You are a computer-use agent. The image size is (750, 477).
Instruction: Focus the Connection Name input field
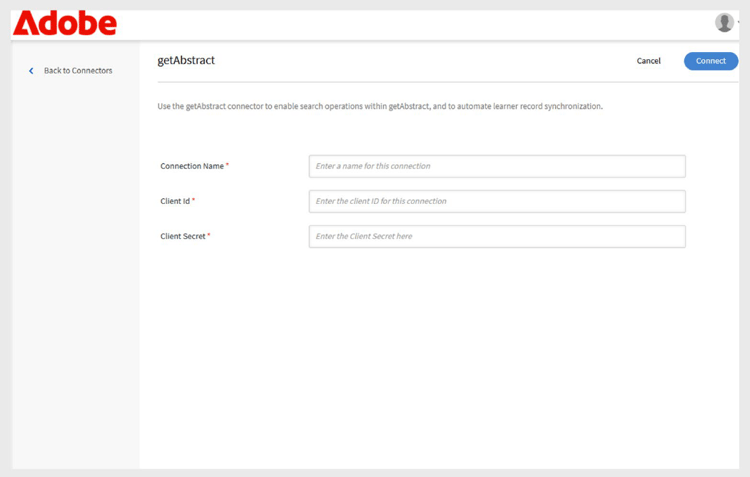click(497, 166)
